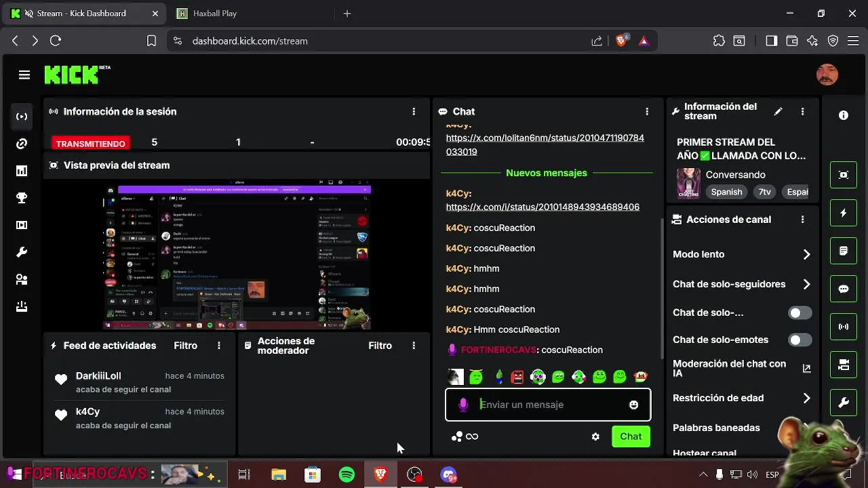Open Acciones de moderador three-dot menu
The width and height of the screenshot is (868, 488).
(414, 346)
